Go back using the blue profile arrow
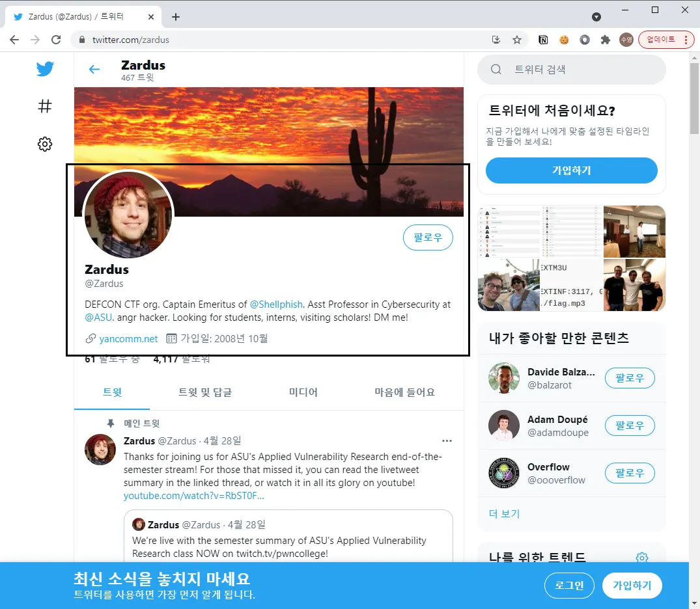 94,69
